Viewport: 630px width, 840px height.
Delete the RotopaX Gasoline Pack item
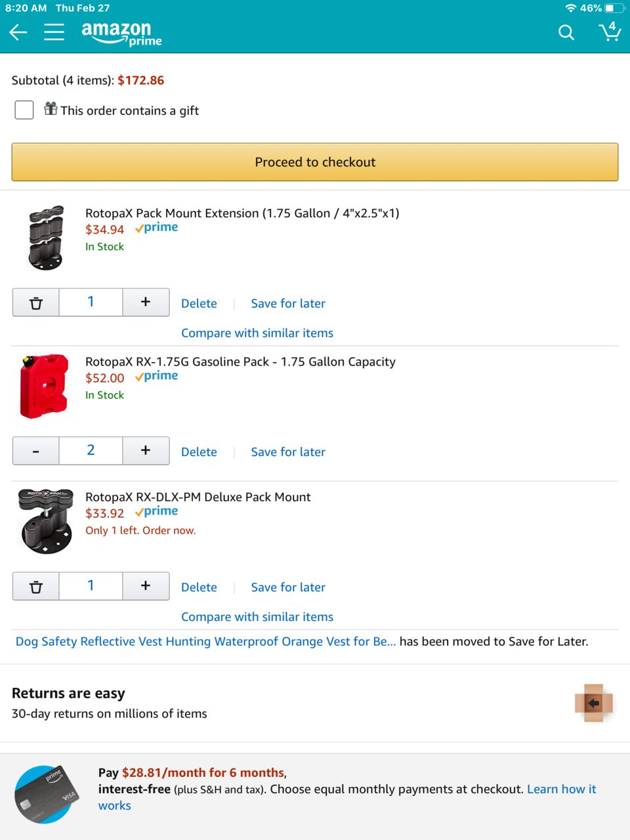(199, 451)
